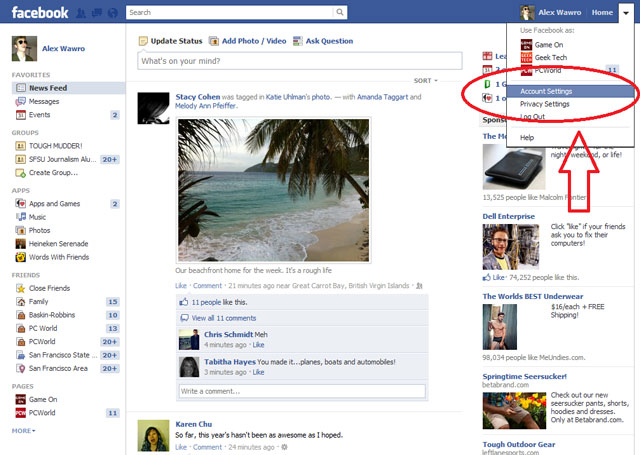Click Alex Wawro sidebar profile picture

pos(24,49)
